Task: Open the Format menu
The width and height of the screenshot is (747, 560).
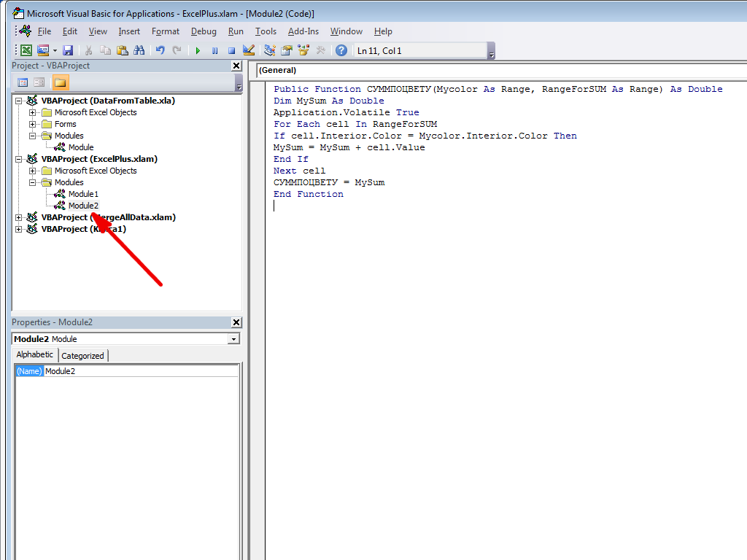Action: pyautogui.click(x=166, y=31)
